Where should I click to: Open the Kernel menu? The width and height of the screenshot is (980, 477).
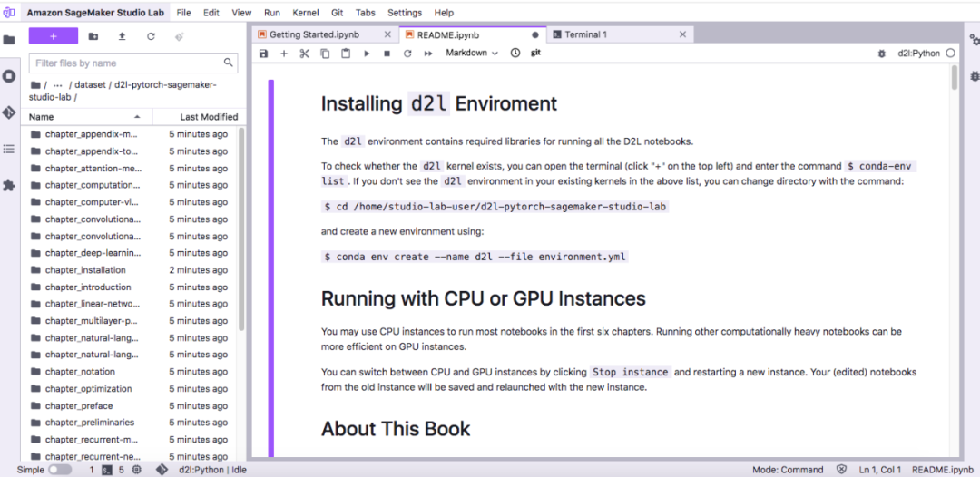305,13
